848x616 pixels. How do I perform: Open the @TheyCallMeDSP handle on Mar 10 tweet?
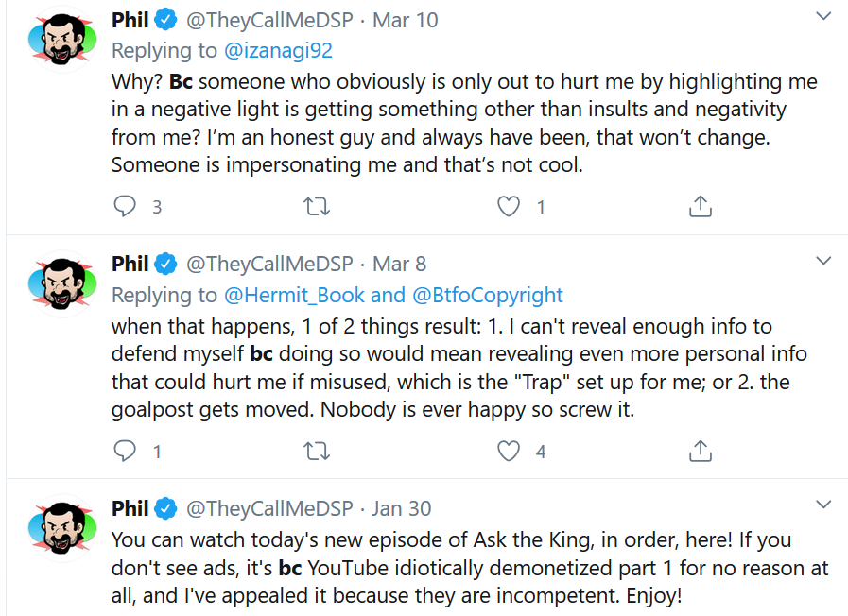(x=269, y=20)
